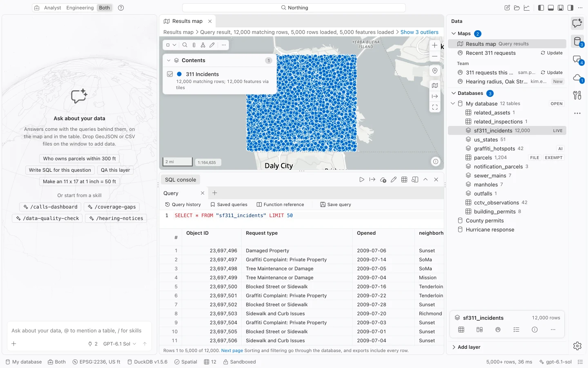
Task: Open the Query history tab
Action: coord(183,204)
